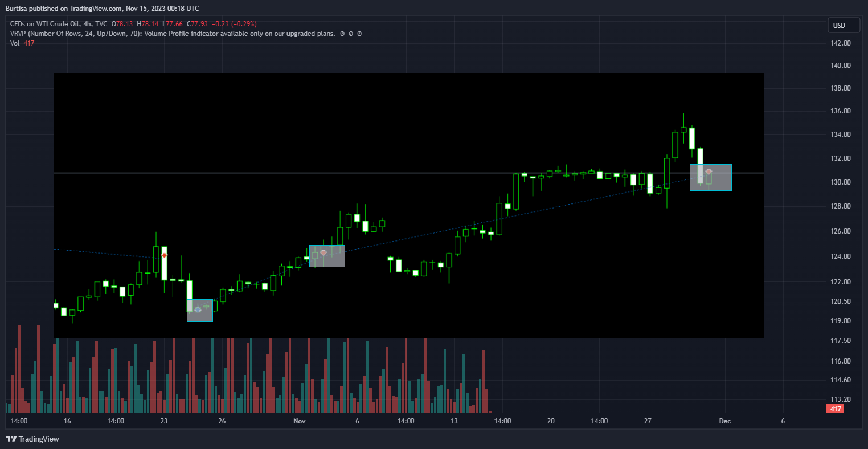The image size is (868, 449).
Task: Click the H78.14 high value
Action: click(x=148, y=24)
